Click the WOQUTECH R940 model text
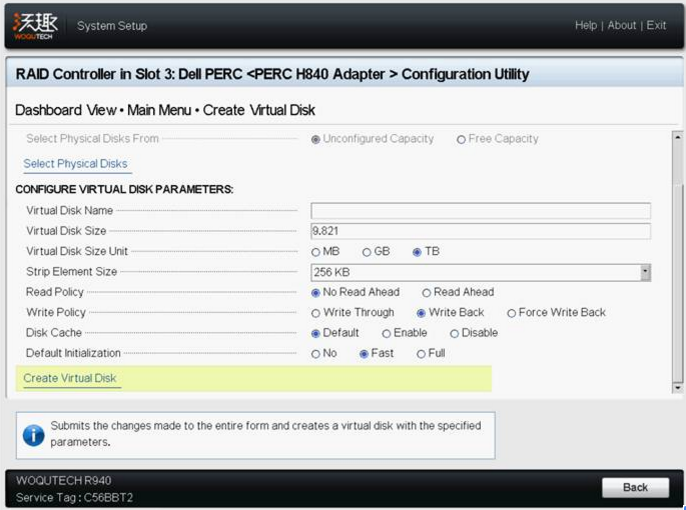The image size is (686, 510). pos(63,480)
